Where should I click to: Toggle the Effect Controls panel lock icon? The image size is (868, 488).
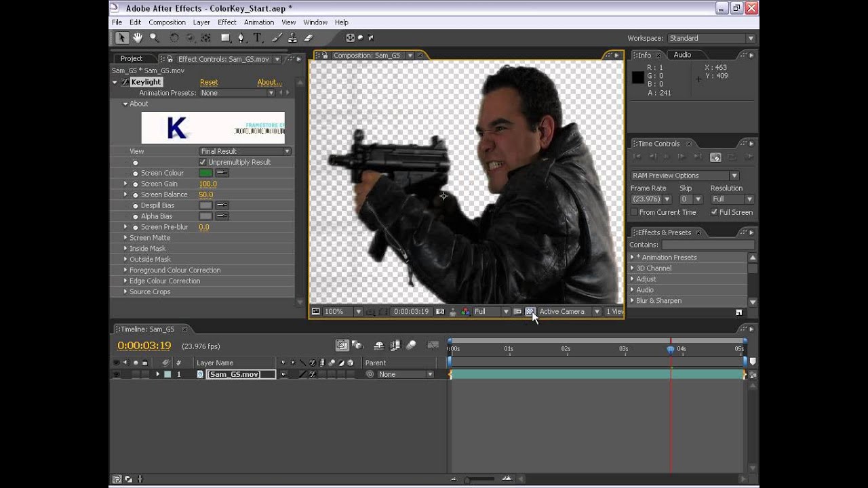(170, 59)
